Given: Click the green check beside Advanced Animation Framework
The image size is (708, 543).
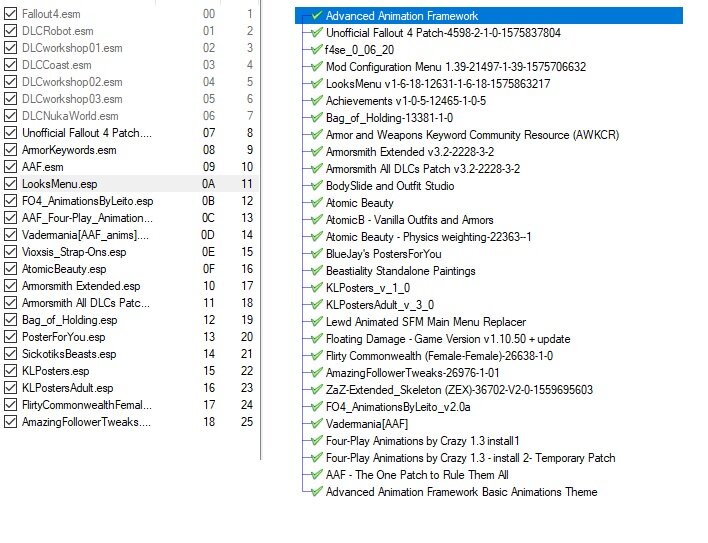Looking at the screenshot, I should 317,16.
